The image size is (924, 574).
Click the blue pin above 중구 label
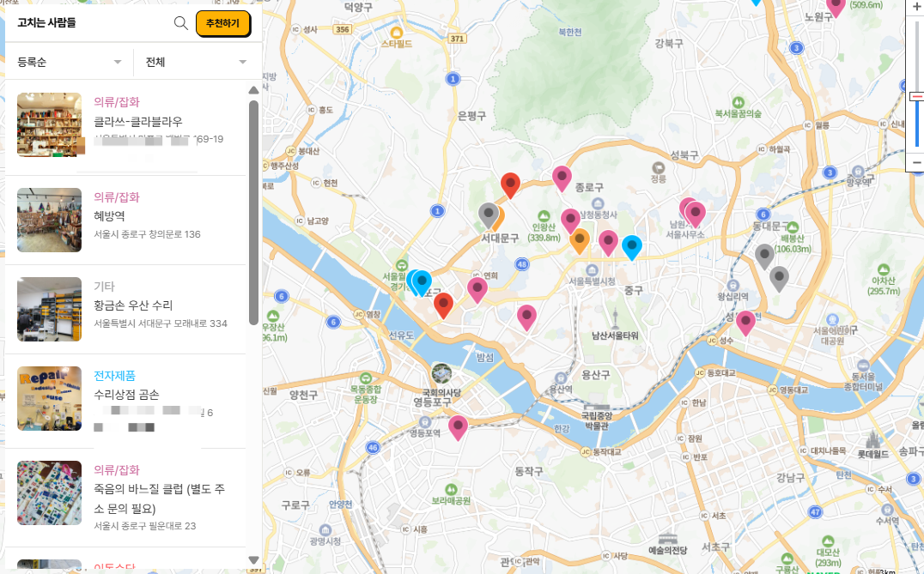click(632, 247)
